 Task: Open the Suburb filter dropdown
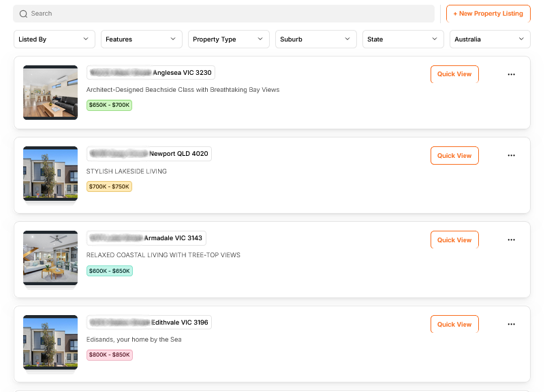[x=316, y=39]
